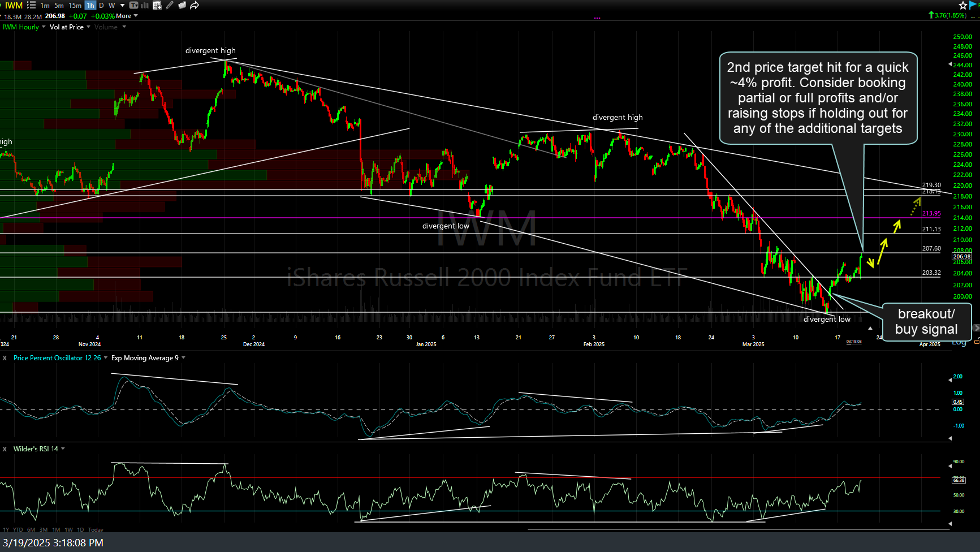Screen dimensions: 980x552
Task: Open the symbol list icon next to IWM
Action: (x=32, y=5)
